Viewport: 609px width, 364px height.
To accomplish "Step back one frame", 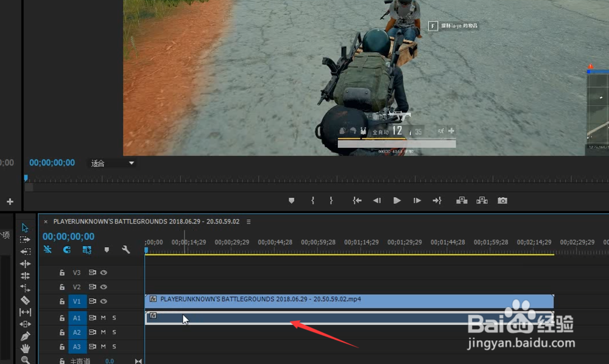I will click(377, 201).
